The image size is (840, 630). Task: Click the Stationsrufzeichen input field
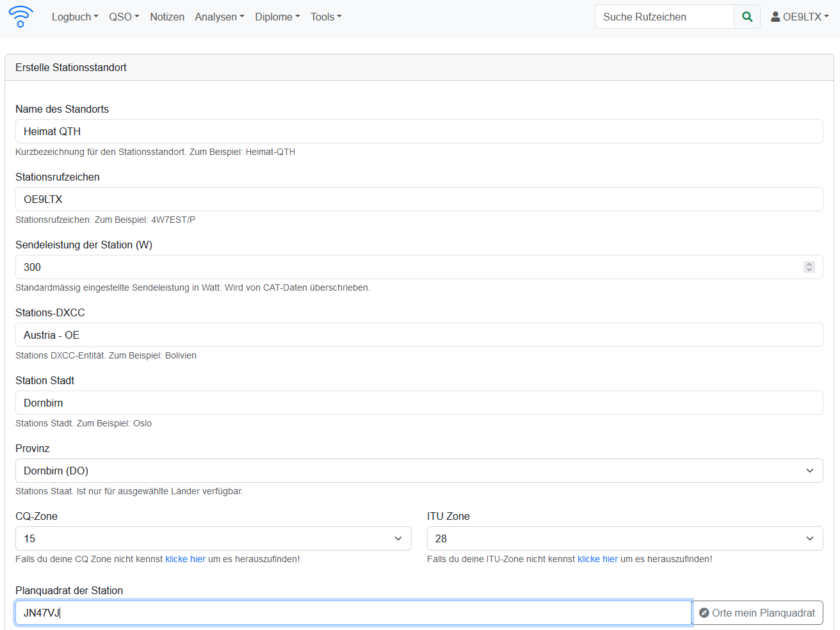click(x=419, y=199)
